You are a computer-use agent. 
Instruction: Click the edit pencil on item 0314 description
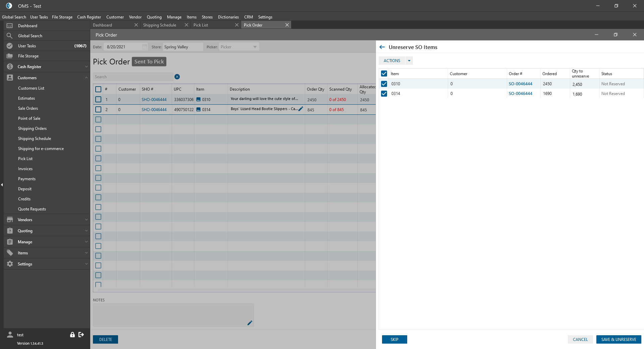pos(301,109)
